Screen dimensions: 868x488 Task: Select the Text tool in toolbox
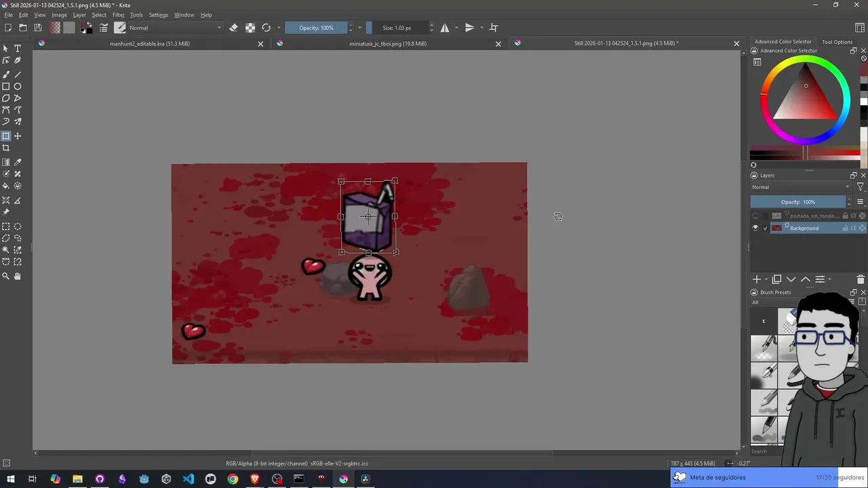(x=18, y=49)
